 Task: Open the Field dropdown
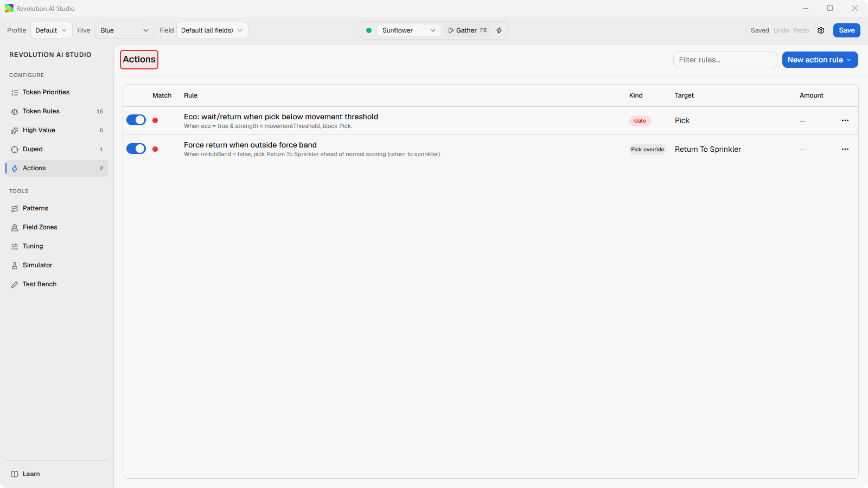212,30
